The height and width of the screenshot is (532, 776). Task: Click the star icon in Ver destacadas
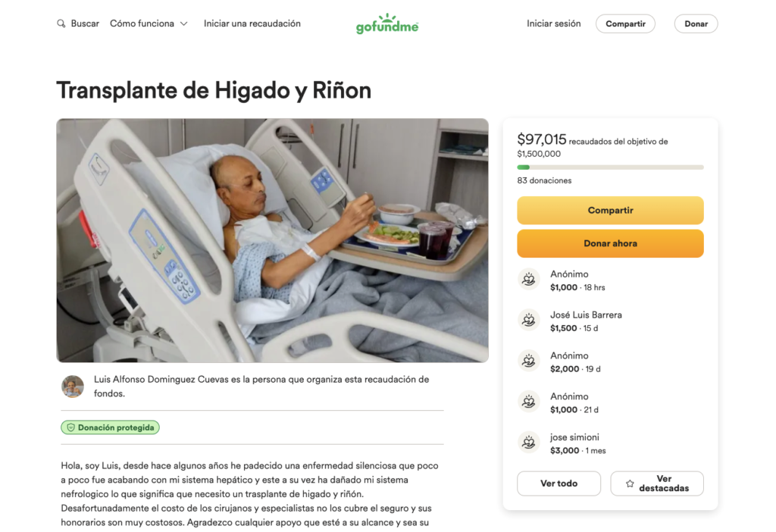coord(630,483)
